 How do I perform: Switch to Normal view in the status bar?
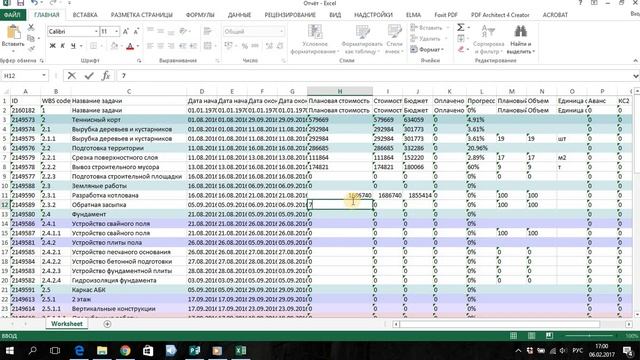[513, 336]
